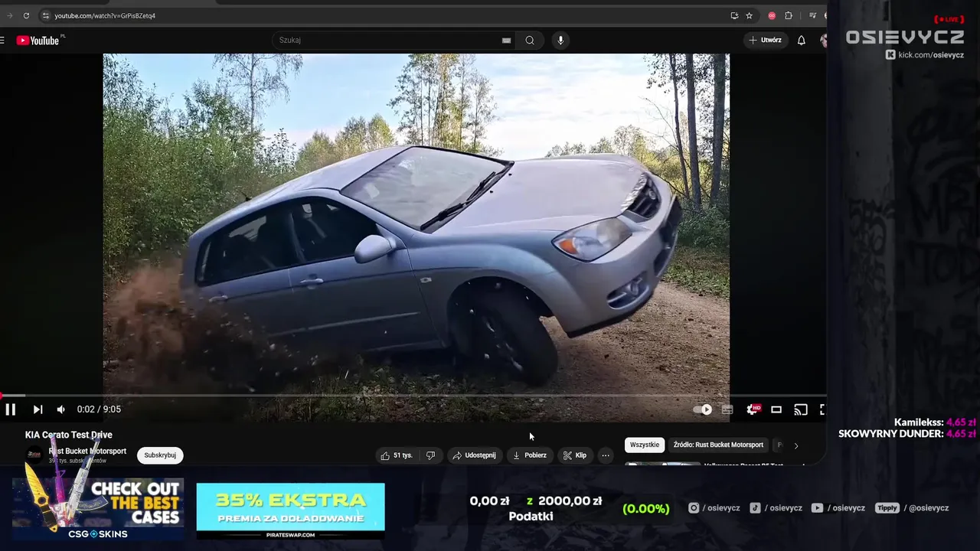Mute the video volume speaker icon
Image resolution: width=980 pixels, height=551 pixels.
[x=61, y=409]
